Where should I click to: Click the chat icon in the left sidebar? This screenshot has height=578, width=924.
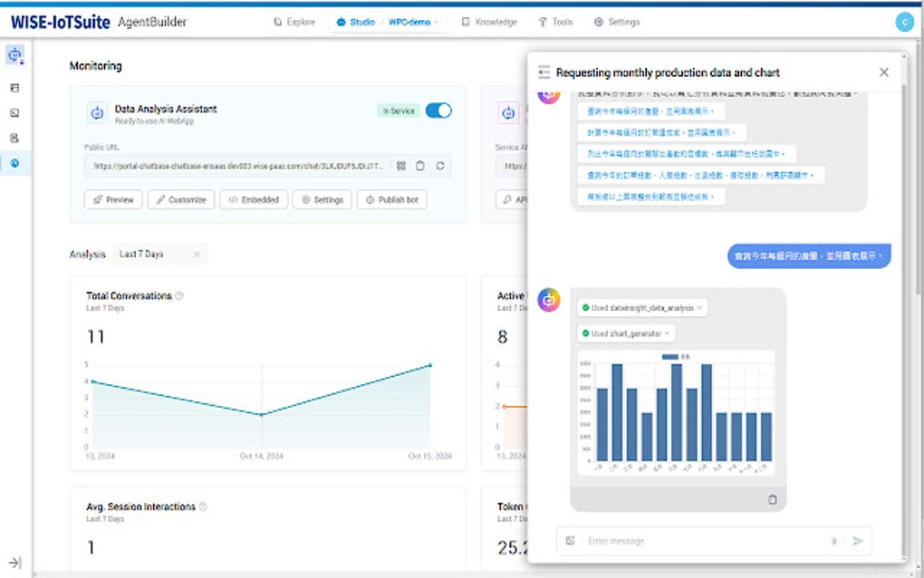point(14,112)
